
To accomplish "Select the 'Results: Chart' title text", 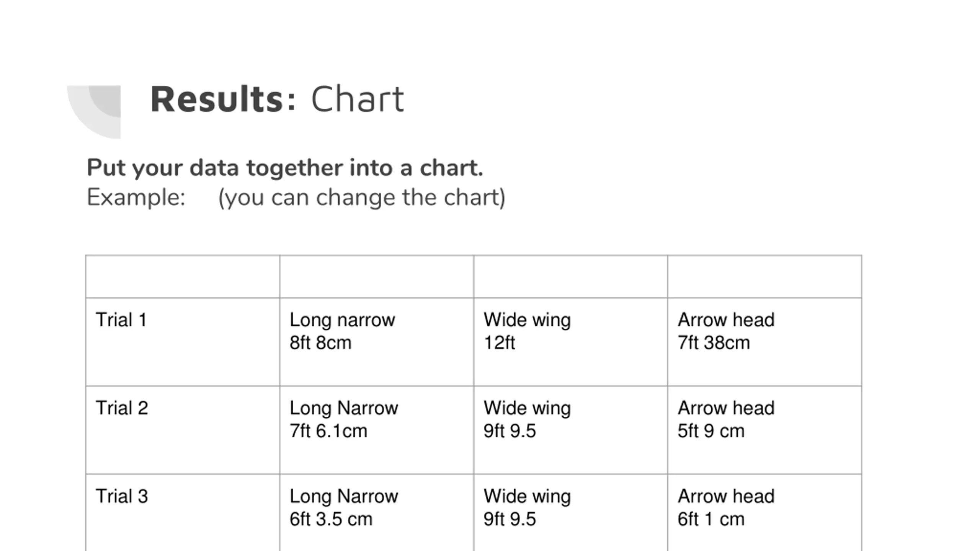I will (278, 99).
